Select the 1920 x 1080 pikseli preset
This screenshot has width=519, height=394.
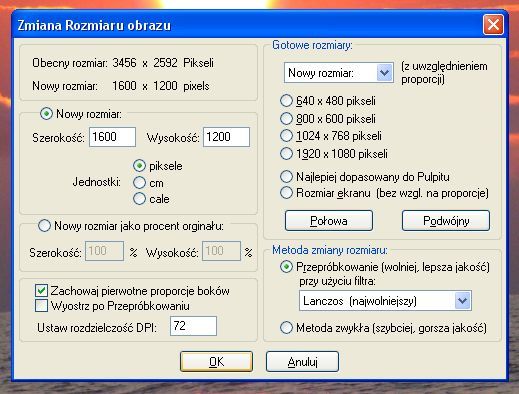click(x=286, y=154)
